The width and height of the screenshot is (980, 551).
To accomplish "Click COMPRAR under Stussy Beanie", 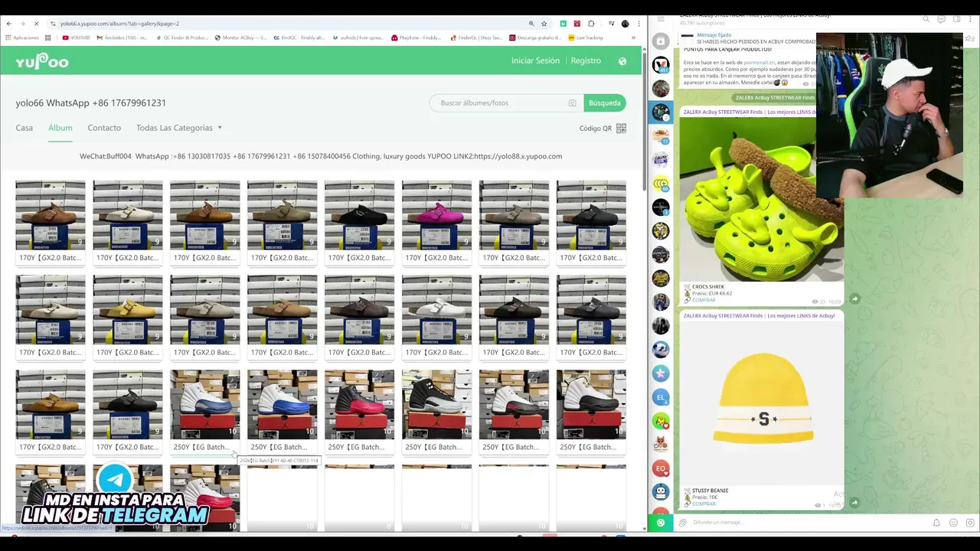I will click(704, 504).
